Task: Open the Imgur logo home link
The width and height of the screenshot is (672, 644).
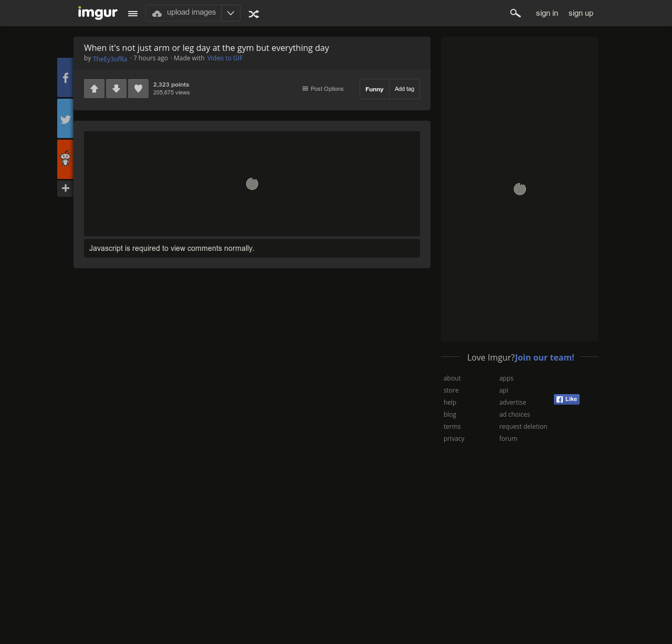Action: click(x=98, y=13)
